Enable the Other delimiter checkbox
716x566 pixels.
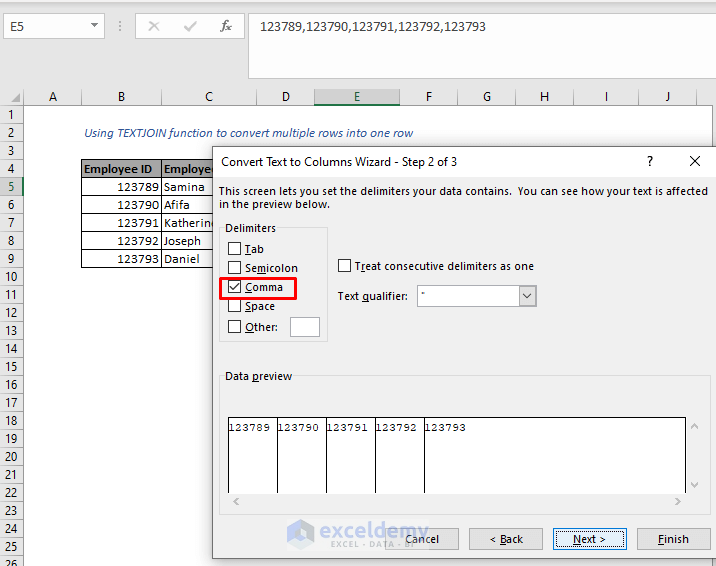[x=234, y=327]
